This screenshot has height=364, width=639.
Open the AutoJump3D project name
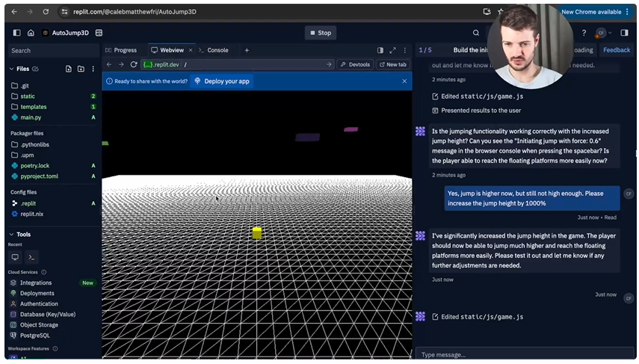point(70,33)
